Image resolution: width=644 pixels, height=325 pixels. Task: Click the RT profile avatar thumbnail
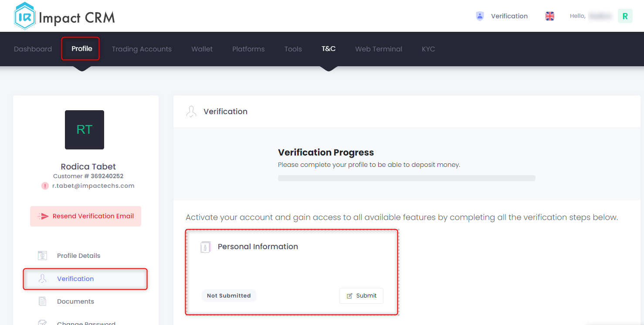tap(84, 129)
